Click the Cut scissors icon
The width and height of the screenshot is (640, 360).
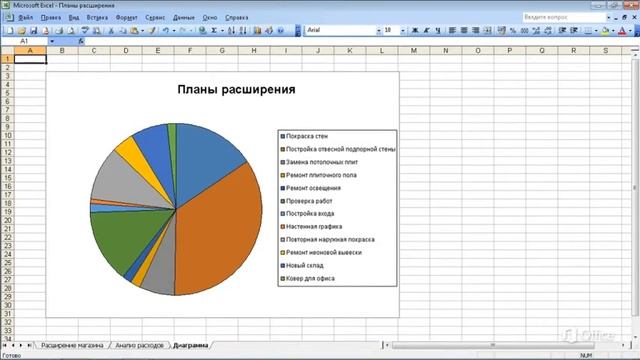pyautogui.click(x=111, y=30)
